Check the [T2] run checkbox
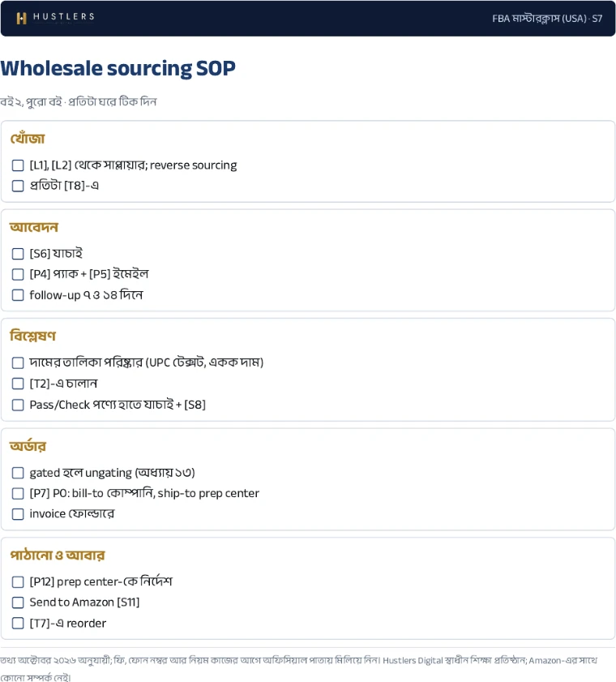616x682 pixels. pyautogui.click(x=18, y=384)
